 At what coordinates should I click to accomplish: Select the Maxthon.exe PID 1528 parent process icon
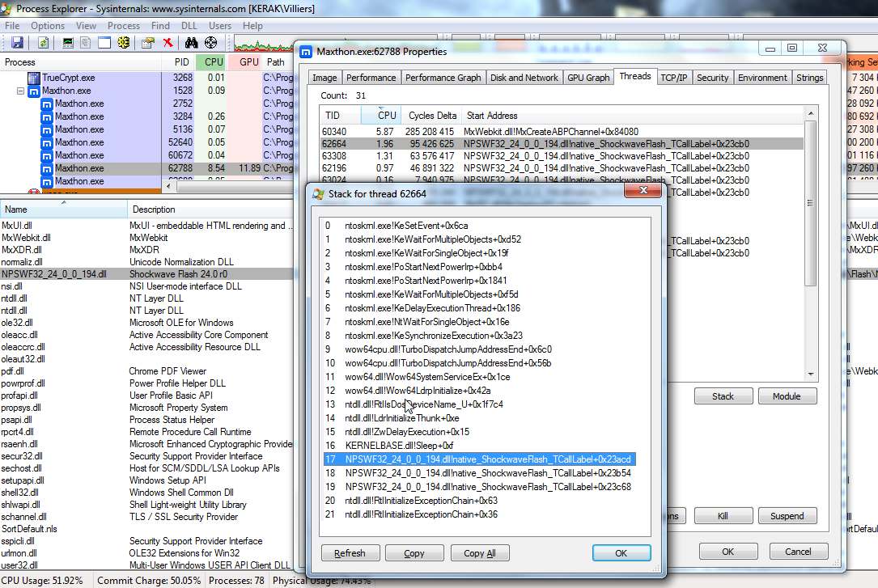[34, 91]
